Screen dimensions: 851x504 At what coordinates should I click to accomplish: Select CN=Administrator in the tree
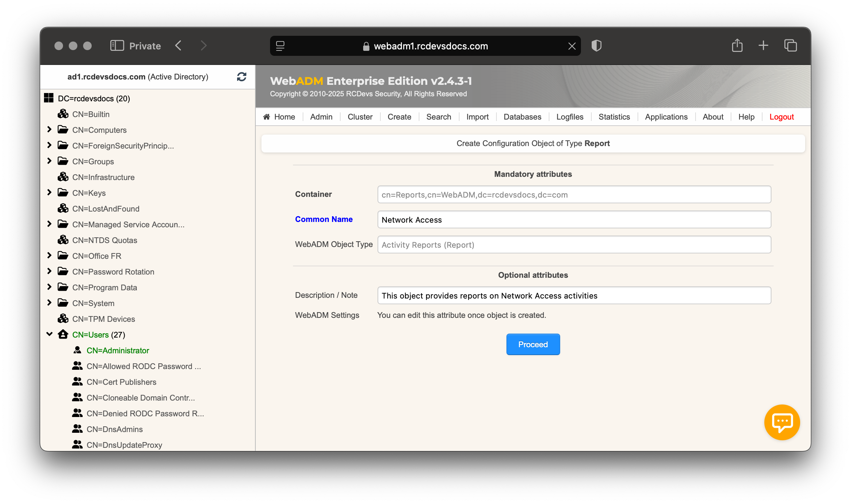tap(118, 350)
